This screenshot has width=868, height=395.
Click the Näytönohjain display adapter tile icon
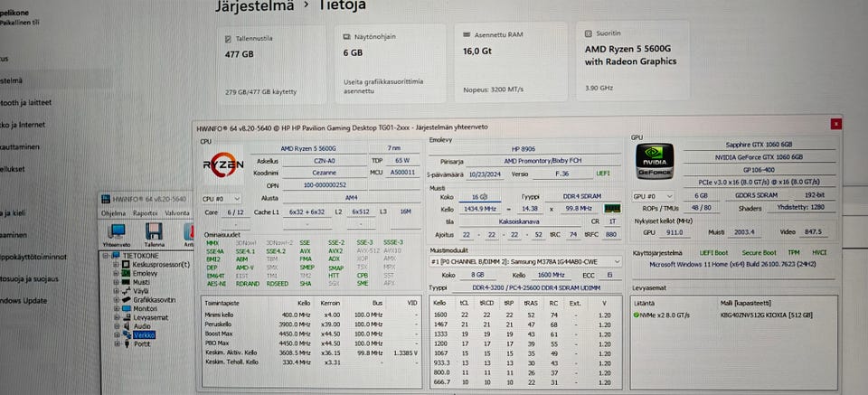point(346,37)
